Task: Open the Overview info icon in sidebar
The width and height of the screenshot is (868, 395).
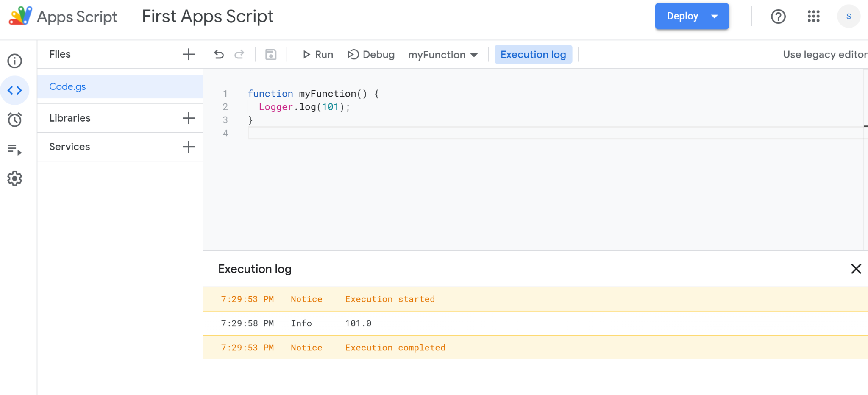Action: pos(15,61)
